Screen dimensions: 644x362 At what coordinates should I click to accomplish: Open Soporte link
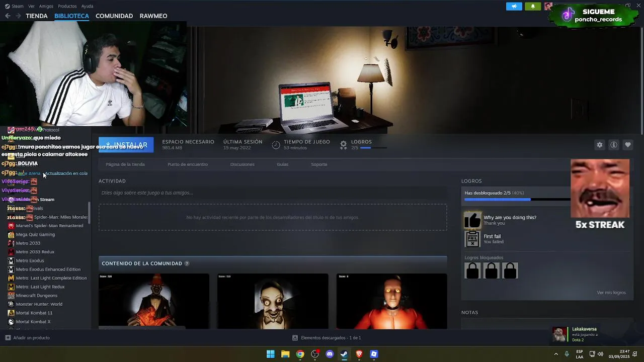coord(319,164)
